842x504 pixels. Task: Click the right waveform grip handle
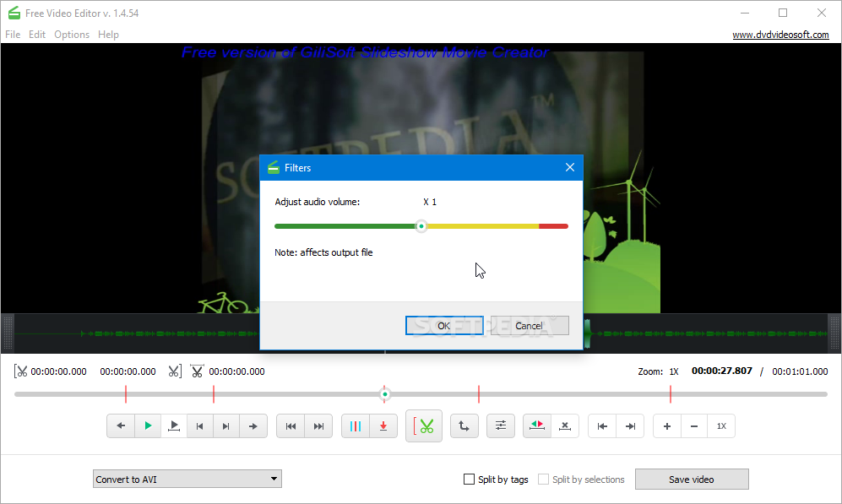[x=834, y=333]
